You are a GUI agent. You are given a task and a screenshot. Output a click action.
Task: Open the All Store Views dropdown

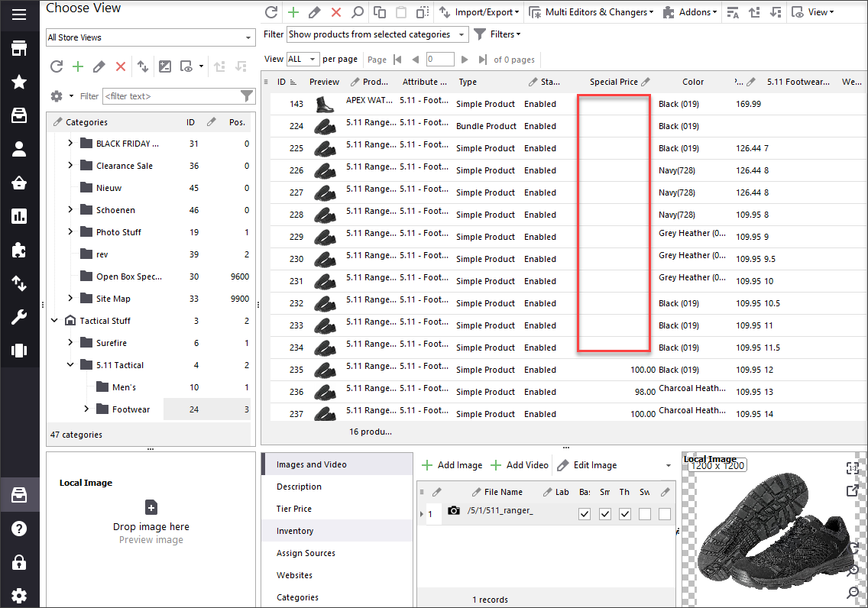151,37
